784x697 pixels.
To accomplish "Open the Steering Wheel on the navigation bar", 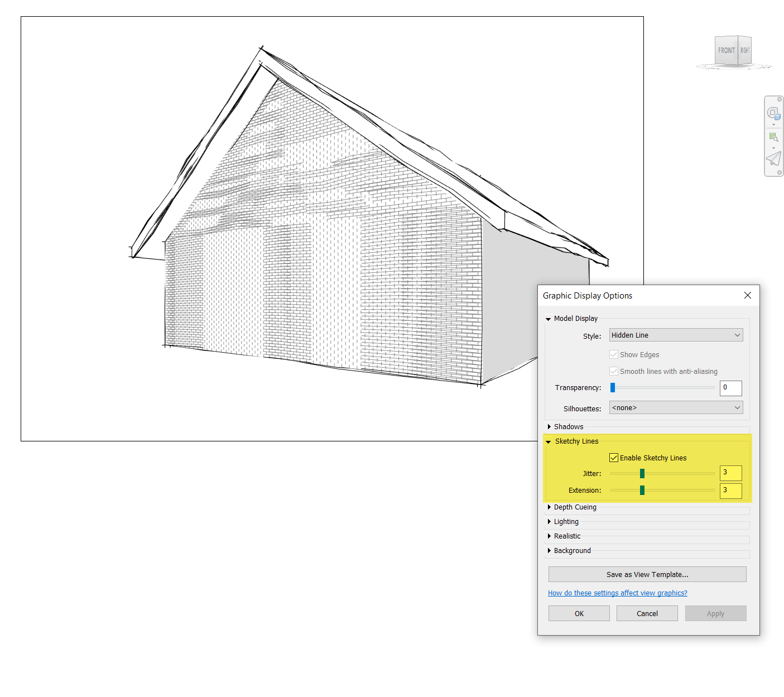I will 773,113.
